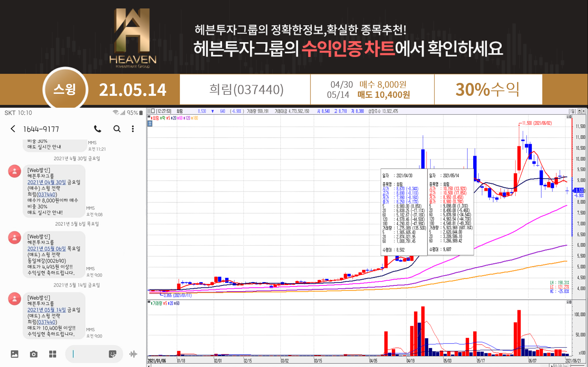This screenshot has width=588, height=367.
Task: Close the volume pane with small X
Action: [570, 302]
